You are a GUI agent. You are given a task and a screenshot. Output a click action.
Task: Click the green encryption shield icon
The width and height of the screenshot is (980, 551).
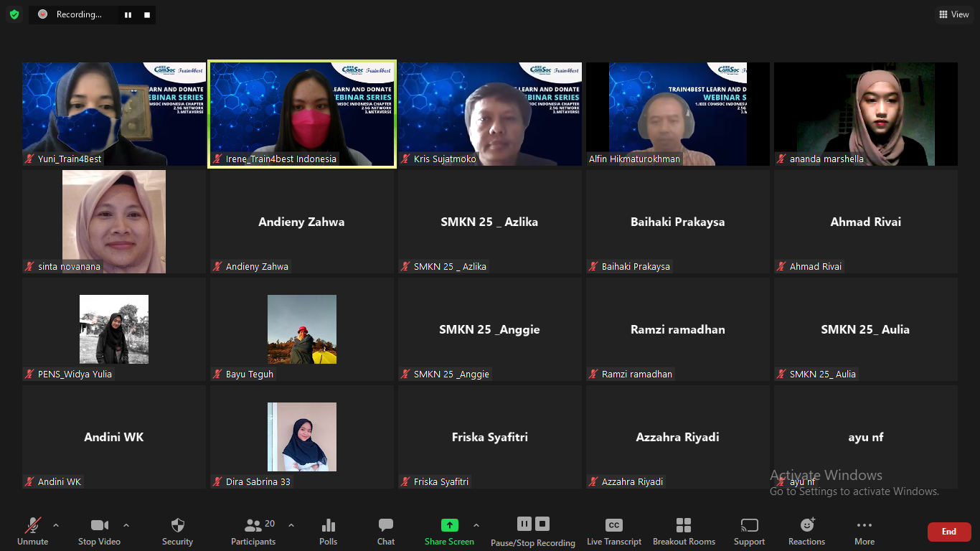pyautogui.click(x=14, y=14)
